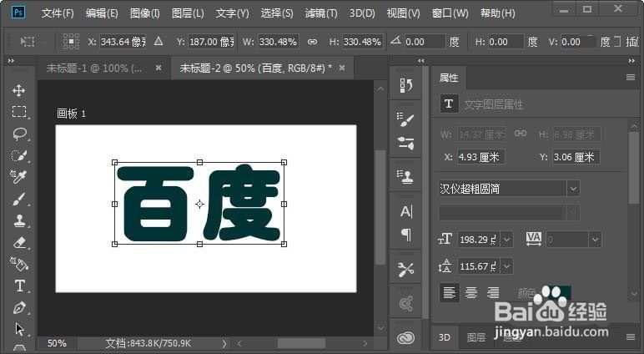Select the Quick Selection tool
The image size is (644, 354).
click(x=19, y=155)
